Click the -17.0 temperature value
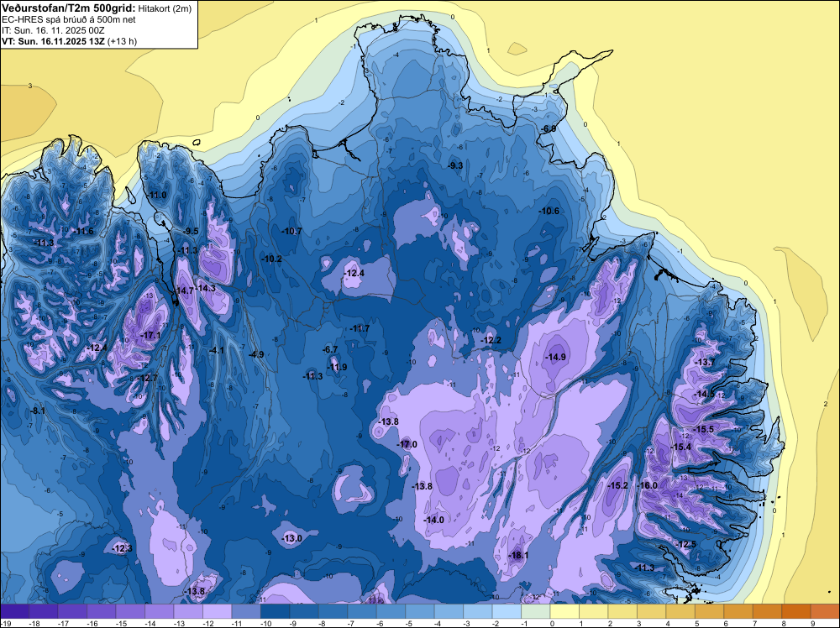 [x=407, y=444]
